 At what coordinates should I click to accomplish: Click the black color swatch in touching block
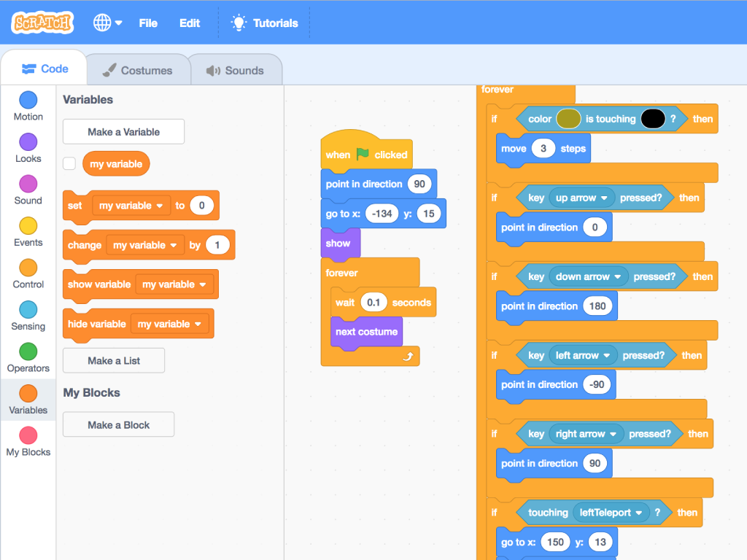pyautogui.click(x=653, y=119)
